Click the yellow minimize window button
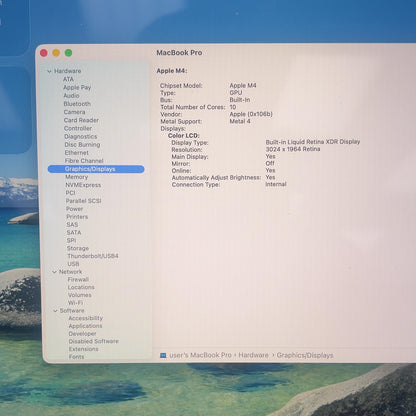 pyautogui.click(x=56, y=53)
